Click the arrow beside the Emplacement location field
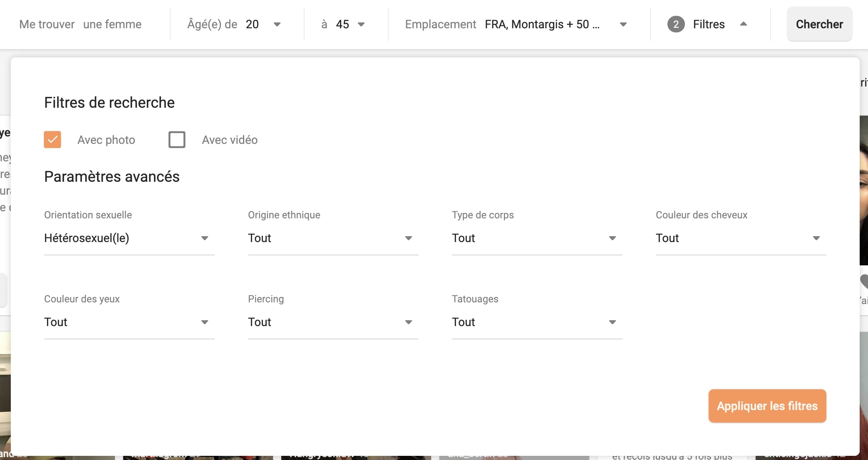 623,25
